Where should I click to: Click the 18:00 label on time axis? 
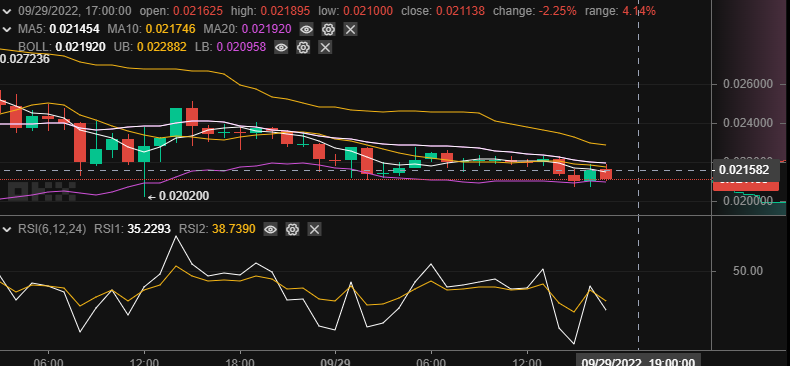pos(240,362)
